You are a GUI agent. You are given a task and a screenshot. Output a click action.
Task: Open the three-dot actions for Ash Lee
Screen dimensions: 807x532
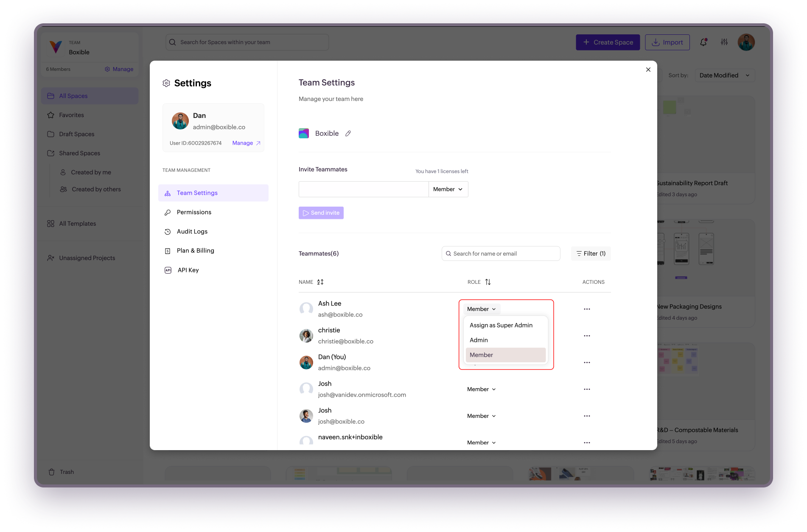pyautogui.click(x=587, y=309)
